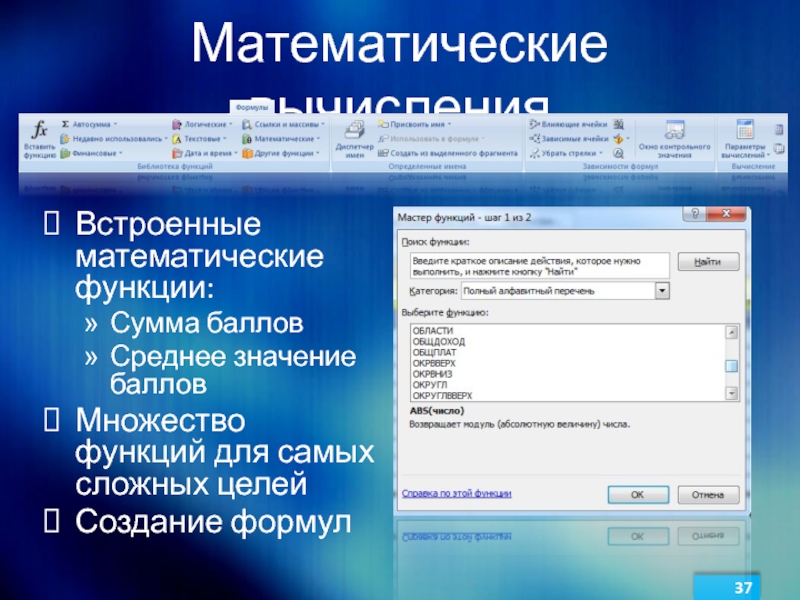Click the Другие функции book icon
800x600 pixels.
(x=247, y=153)
